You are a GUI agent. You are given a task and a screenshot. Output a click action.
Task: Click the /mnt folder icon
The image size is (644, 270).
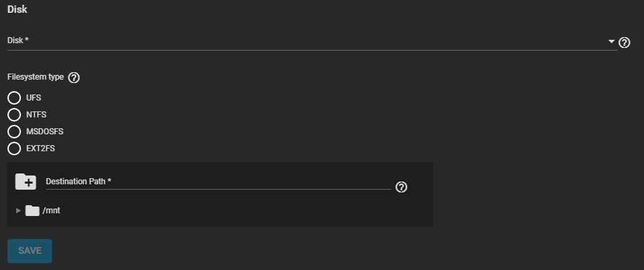point(32,211)
